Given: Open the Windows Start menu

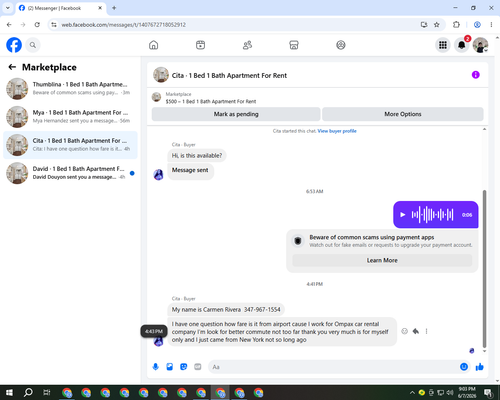Looking at the screenshot, I should coord(9,392).
